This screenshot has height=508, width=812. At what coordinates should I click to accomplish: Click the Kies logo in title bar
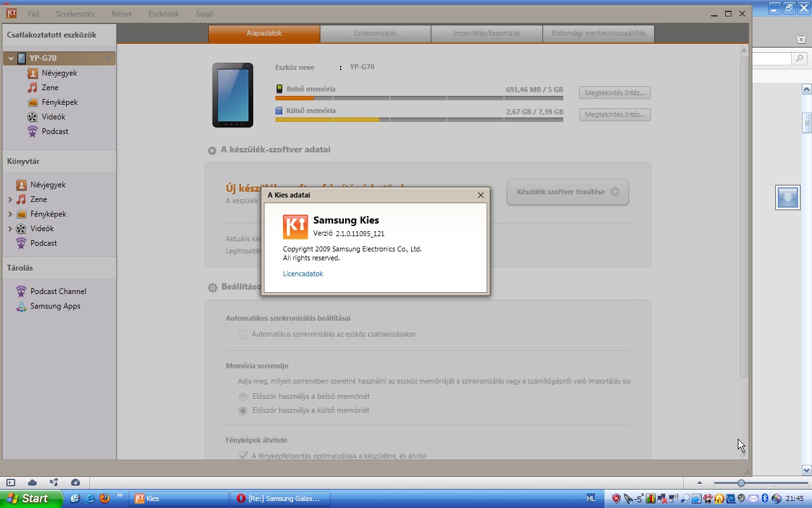click(11, 13)
